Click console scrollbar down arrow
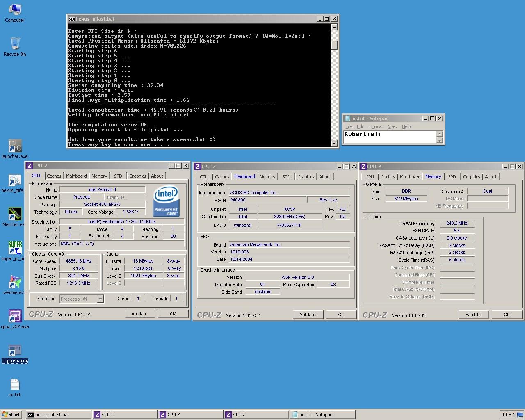Image resolution: width=525 pixels, height=420 pixels. click(x=334, y=143)
